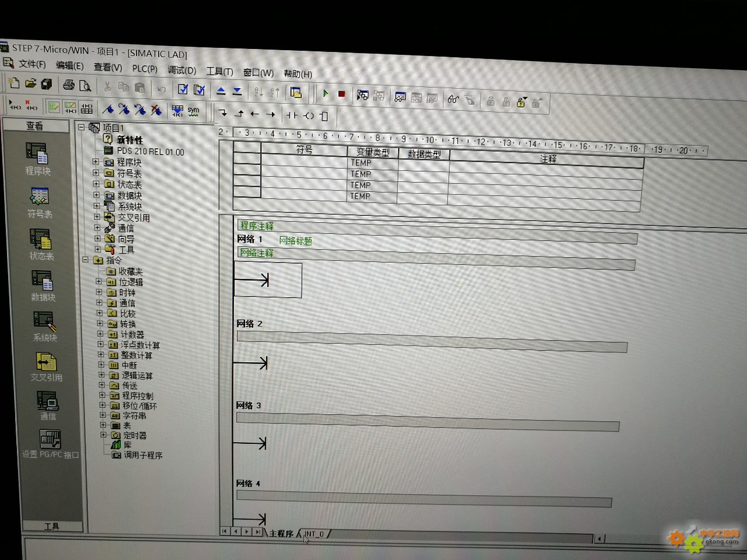This screenshot has width=747, height=560.
Task: Put the PLC in RUN mode
Action: 326,93
